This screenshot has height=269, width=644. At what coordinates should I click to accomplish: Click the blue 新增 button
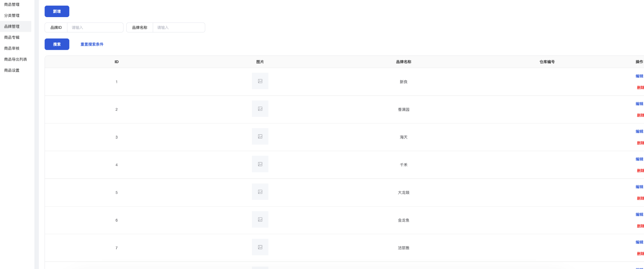[57, 11]
